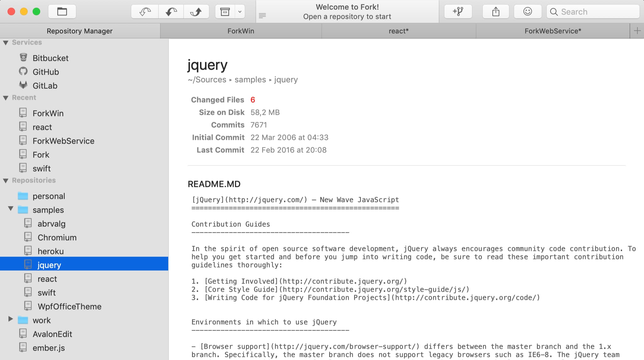The width and height of the screenshot is (644, 360).
Task: Click the Stash toolbar button
Action: 225,12
